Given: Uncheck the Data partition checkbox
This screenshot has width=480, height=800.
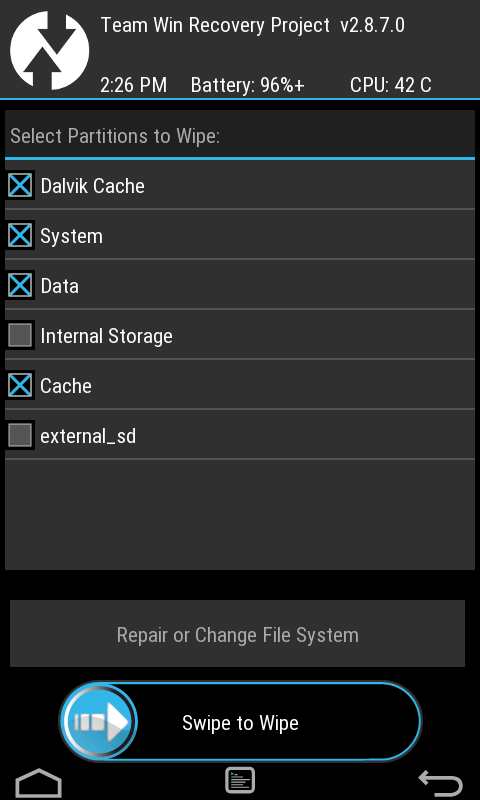Looking at the screenshot, I should click(x=20, y=285).
